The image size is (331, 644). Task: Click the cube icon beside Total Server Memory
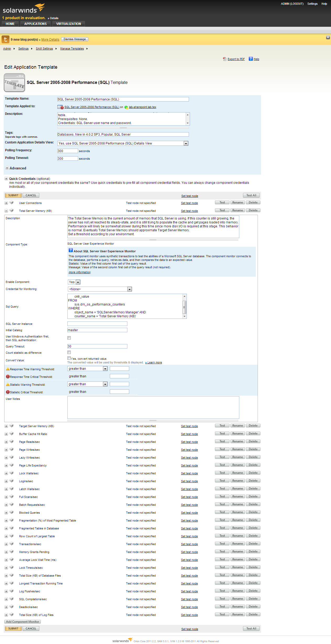[x=12, y=210]
